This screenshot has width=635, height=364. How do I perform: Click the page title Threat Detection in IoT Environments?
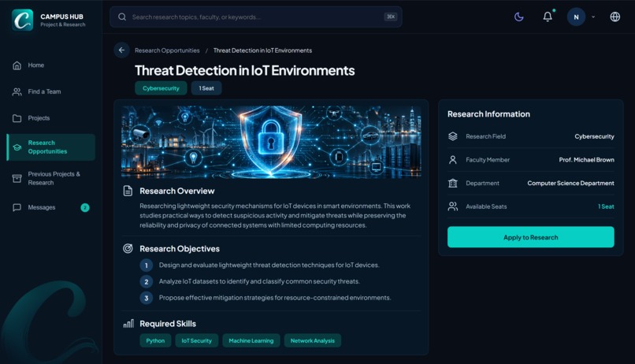[x=244, y=70]
